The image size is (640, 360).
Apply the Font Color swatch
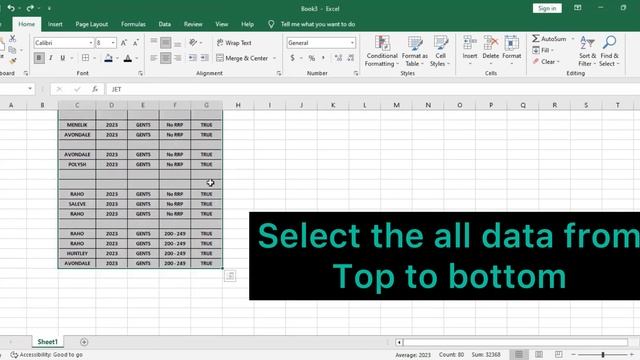click(x=128, y=58)
